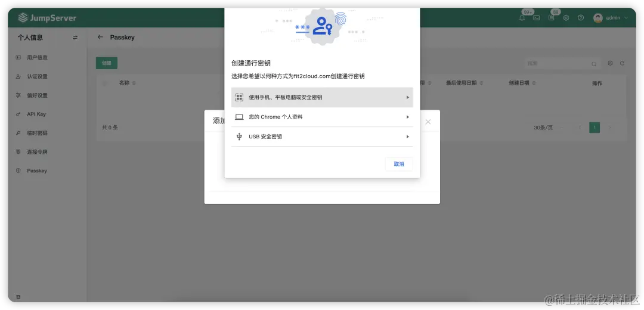
Task: Click the 连接令牌 badge icon
Action: pos(18,152)
